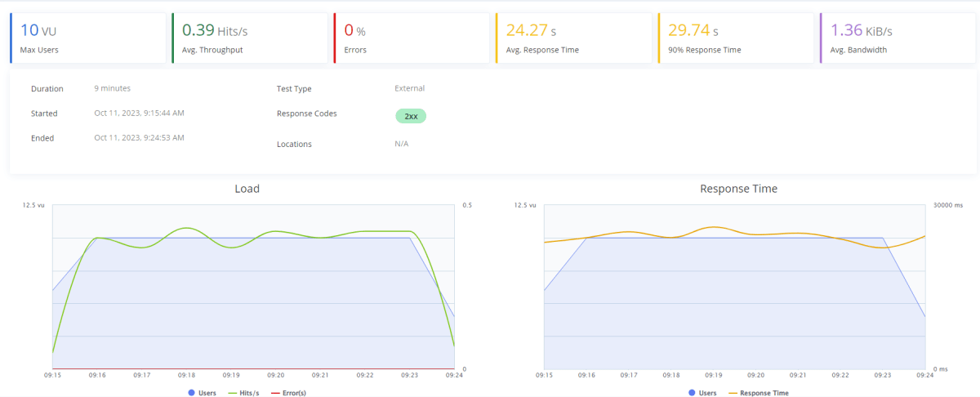Click the Load chart title
This screenshot has width=980, height=397.
pyautogui.click(x=247, y=189)
